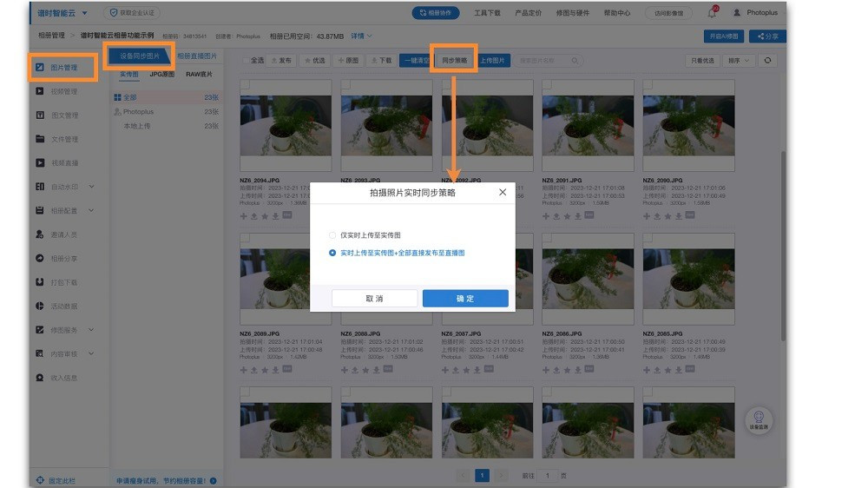868x488 pixels.
Task: Click the 视频直播 sidebar icon
Action: coord(40,162)
